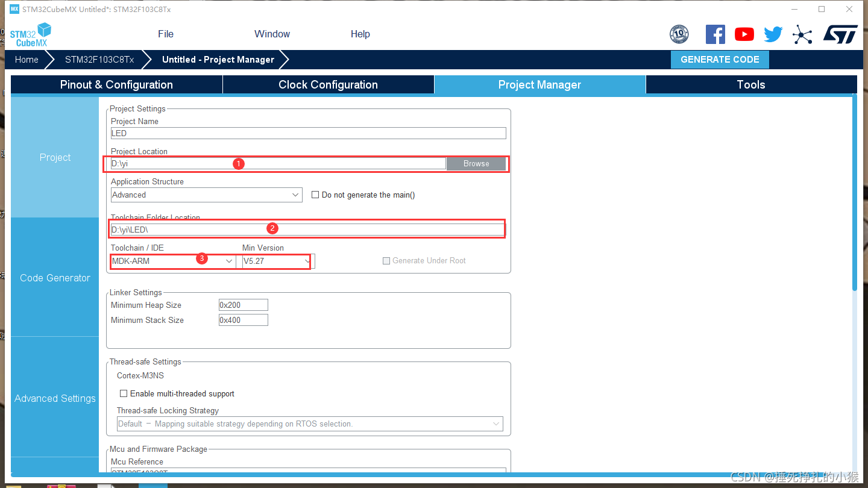Screen dimensions: 868x488
Task: Click Minimum Stack Size field
Action: (243, 320)
